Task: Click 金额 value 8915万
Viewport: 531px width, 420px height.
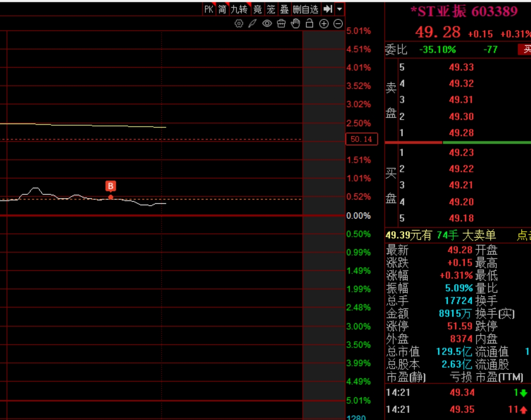Action: click(x=455, y=313)
